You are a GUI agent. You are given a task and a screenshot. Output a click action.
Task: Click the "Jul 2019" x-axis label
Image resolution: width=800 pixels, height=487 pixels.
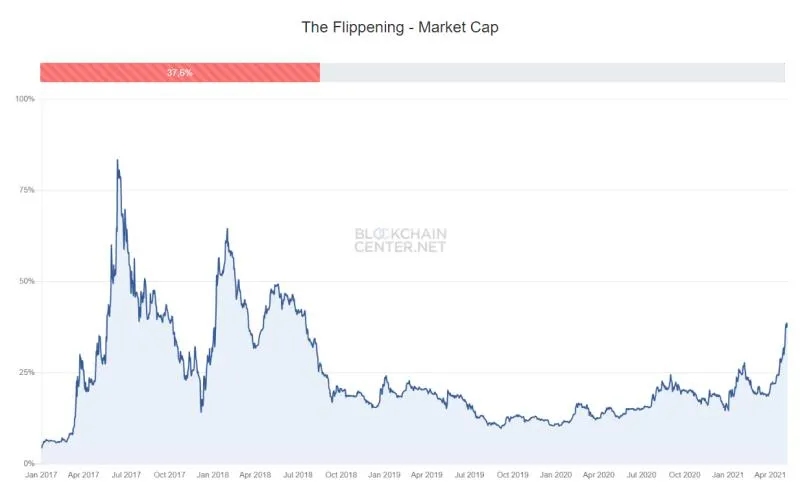tap(470, 474)
